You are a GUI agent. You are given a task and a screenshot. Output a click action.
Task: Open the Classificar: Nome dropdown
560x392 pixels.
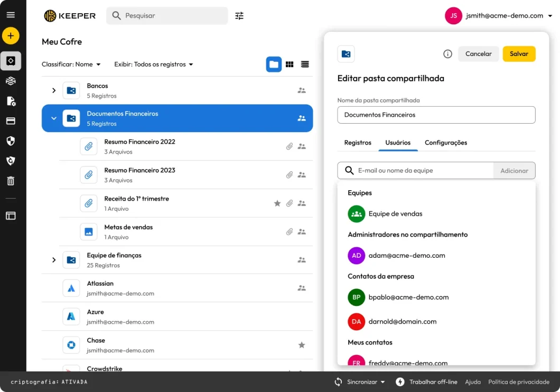click(71, 64)
